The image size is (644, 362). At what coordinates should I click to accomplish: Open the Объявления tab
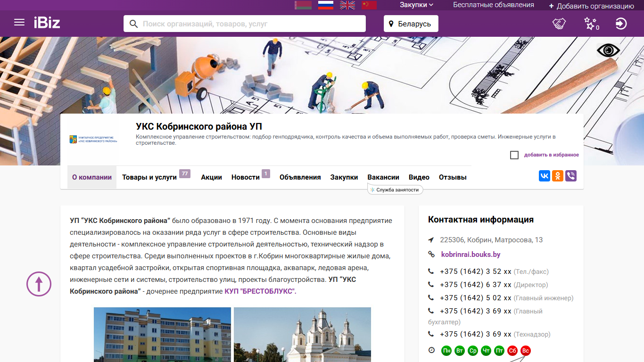click(x=300, y=177)
